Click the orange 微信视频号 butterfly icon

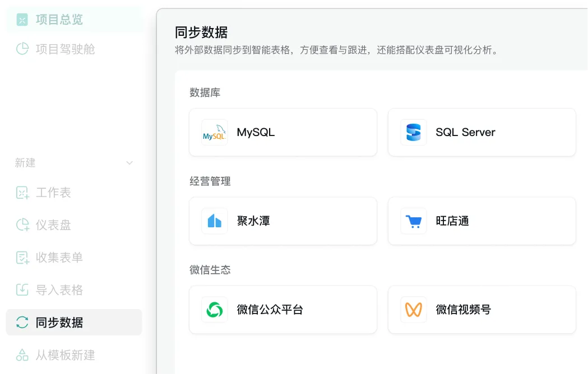click(x=413, y=310)
